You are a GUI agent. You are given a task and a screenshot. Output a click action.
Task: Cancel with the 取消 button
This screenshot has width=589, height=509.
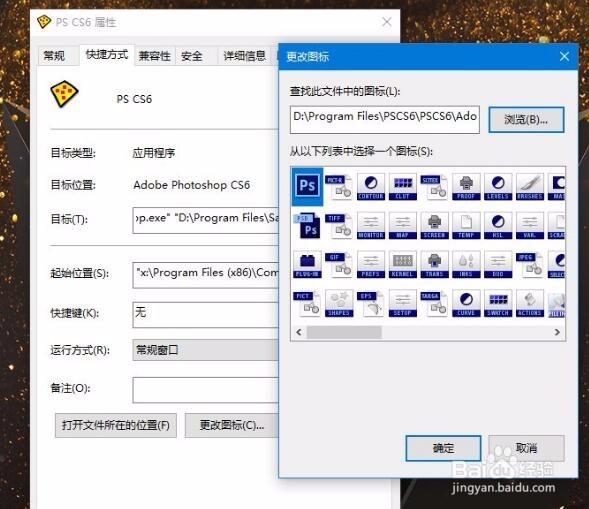click(x=526, y=448)
